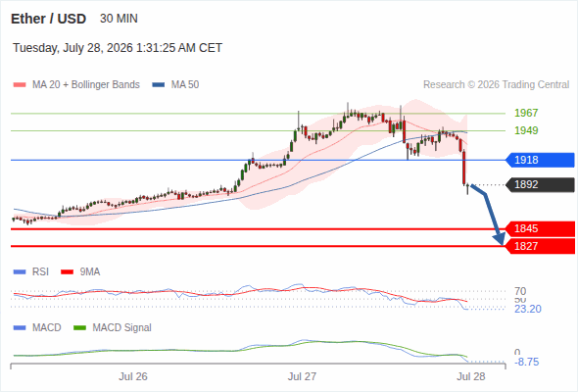
Task: Click the MA 50 legend label
Action: click(x=185, y=85)
